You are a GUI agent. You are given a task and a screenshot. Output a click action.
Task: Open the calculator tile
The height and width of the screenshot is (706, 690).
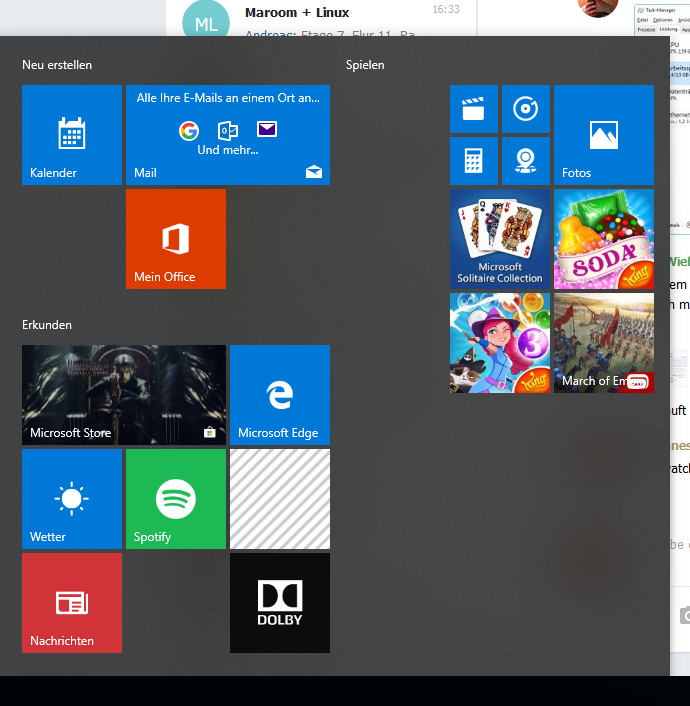tap(474, 161)
